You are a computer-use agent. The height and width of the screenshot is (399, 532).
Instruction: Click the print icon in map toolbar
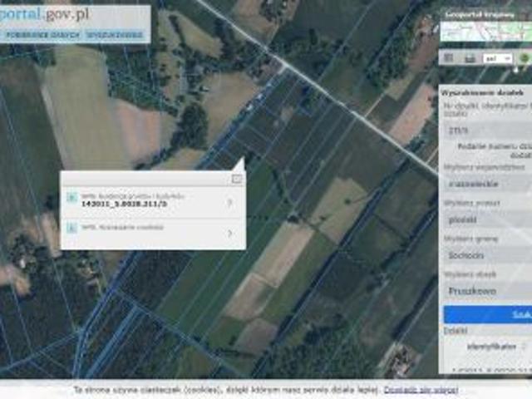[470, 58]
